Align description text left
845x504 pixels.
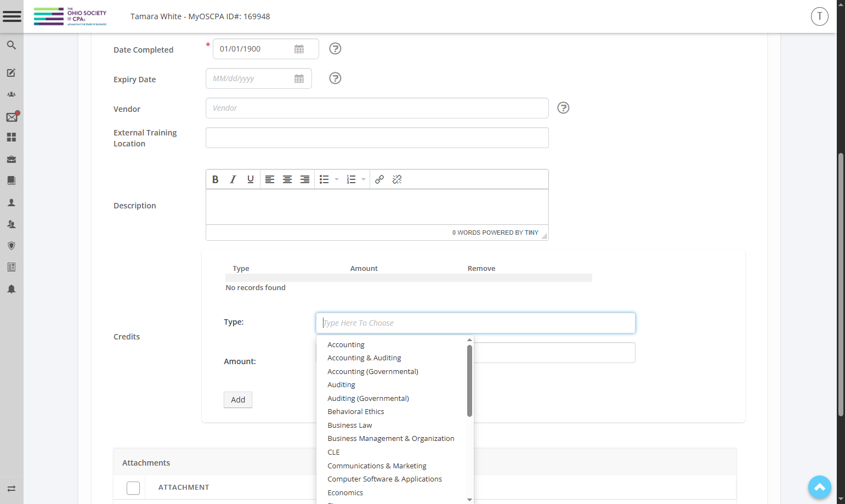point(270,179)
